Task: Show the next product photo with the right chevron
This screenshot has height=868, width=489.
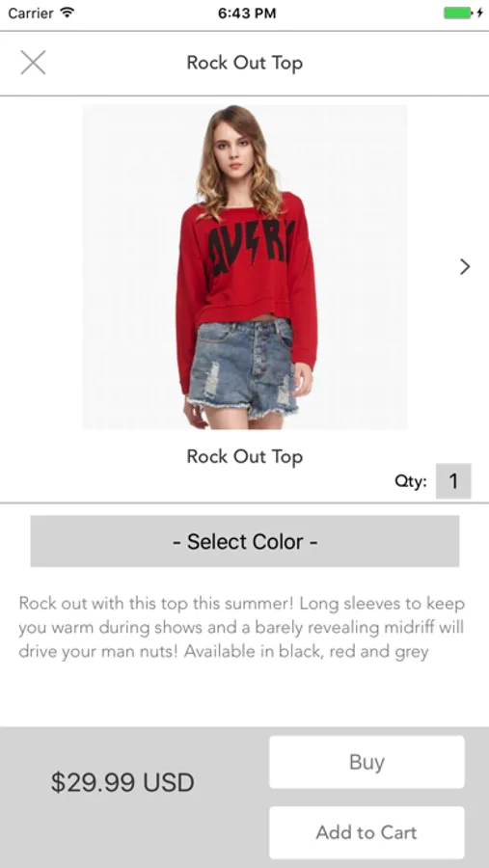Action: pyautogui.click(x=465, y=267)
